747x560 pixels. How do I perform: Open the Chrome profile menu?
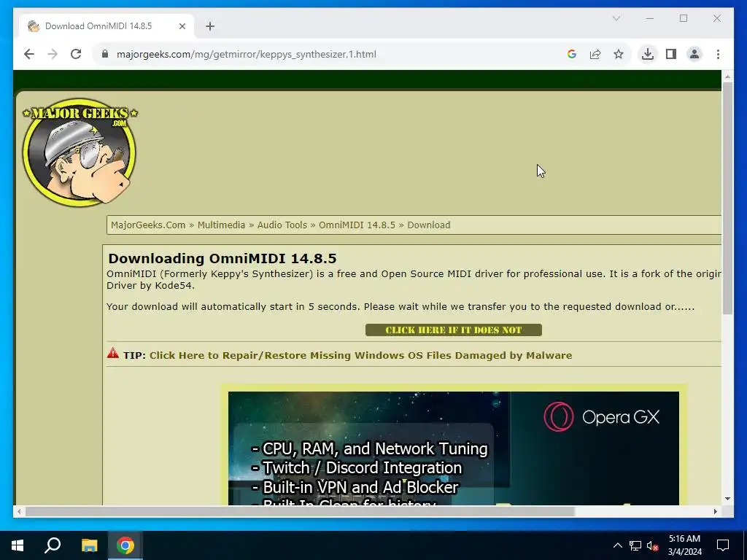click(694, 54)
